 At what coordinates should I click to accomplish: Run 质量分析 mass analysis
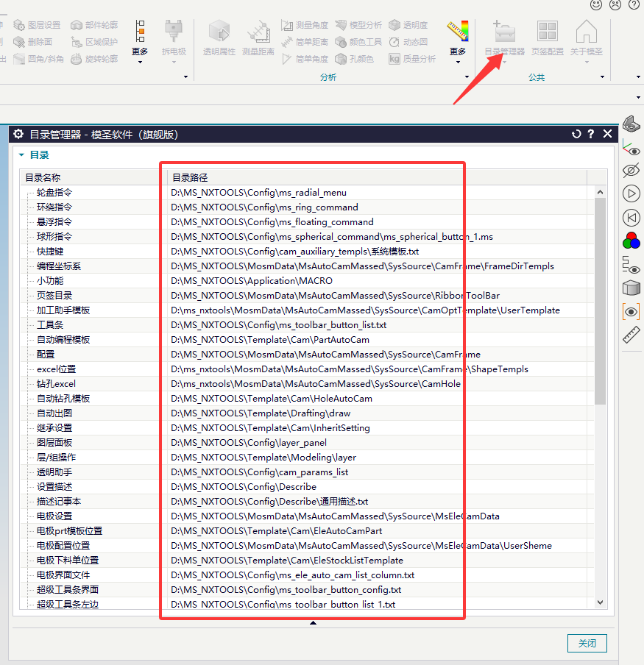click(412, 59)
